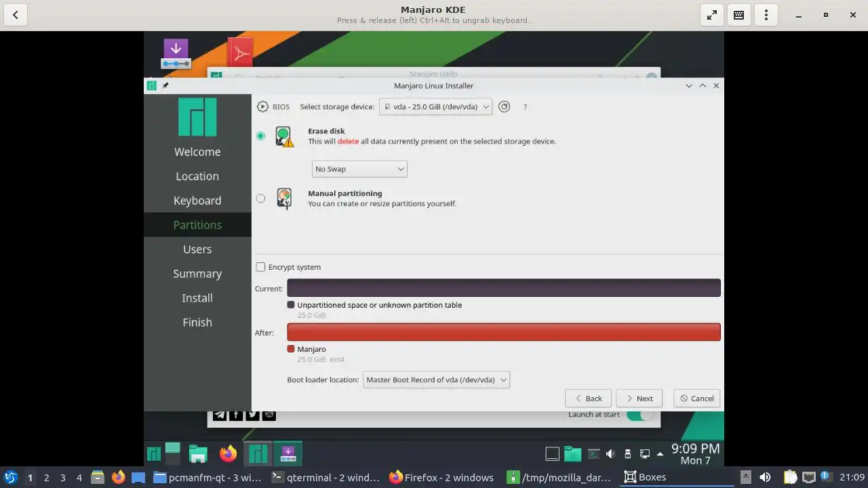Click the Cancel button
Viewport: 868px width, 488px height.
click(x=697, y=399)
